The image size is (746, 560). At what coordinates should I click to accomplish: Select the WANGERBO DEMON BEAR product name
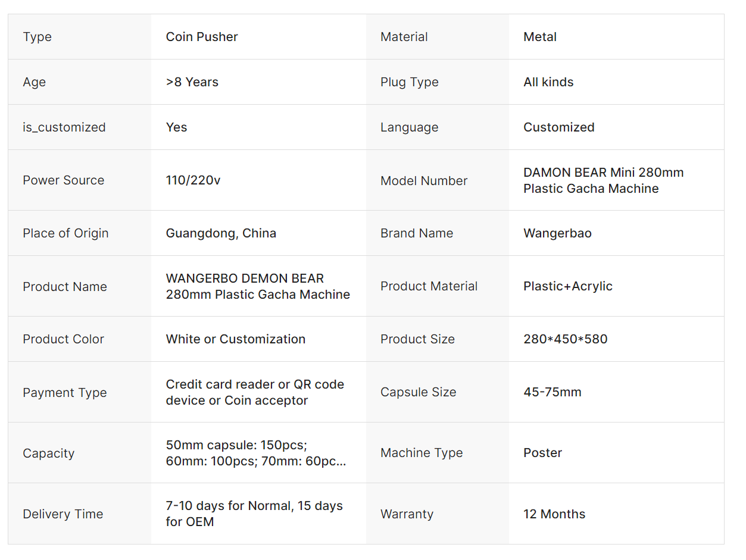pos(258,286)
